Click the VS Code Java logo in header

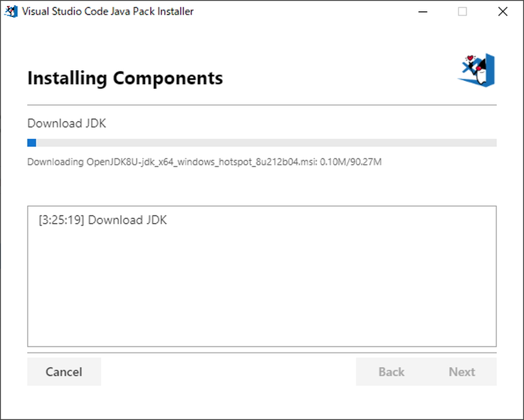475,70
